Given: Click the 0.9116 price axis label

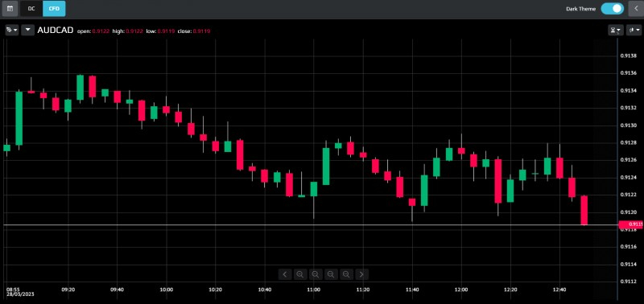Looking at the screenshot, I should point(628,247).
